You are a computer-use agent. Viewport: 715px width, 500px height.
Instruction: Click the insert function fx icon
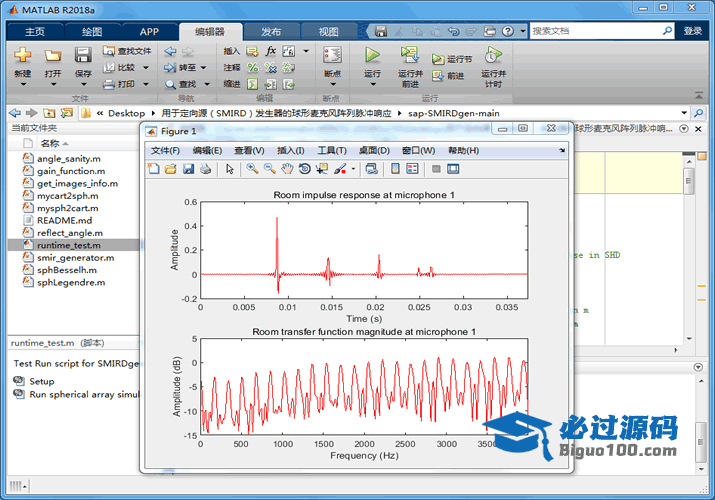click(271, 51)
